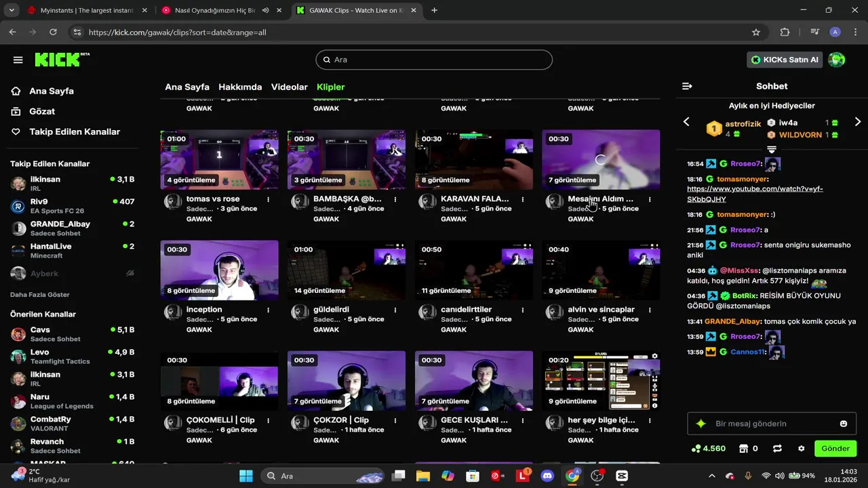Open Windows Start menu
Screen dimensions: 868x488
pyautogui.click(x=246, y=476)
